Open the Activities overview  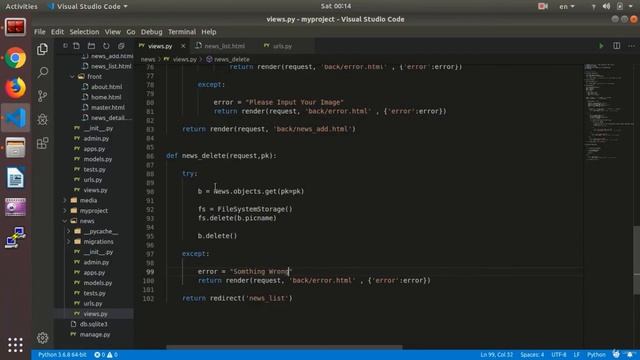21,6
